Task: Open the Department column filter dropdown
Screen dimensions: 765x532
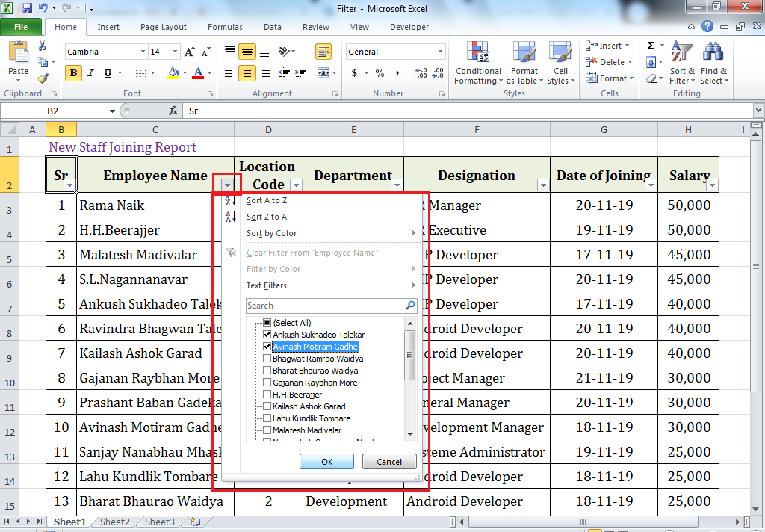Action: 397,185
